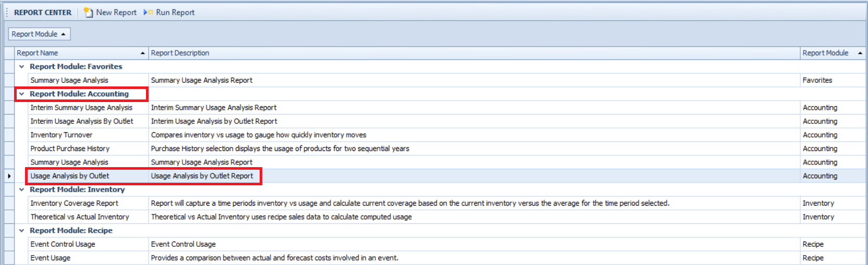Click the 'Report will capture a time periods' description
Image resolution: width=868 pixels, height=265 pixels.
(x=410, y=204)
